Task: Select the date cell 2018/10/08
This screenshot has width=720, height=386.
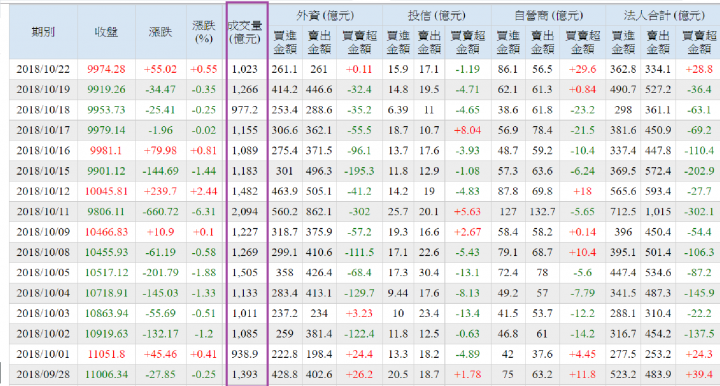Action: [x=43, y=252]
